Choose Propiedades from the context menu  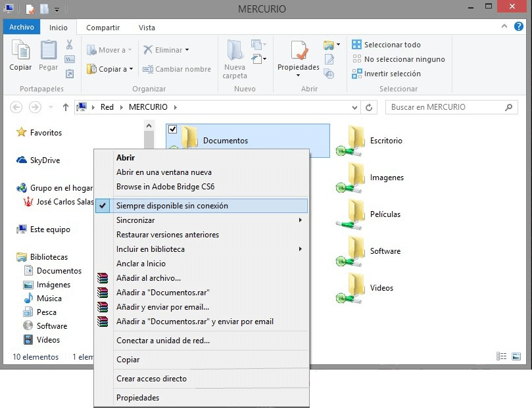(137, 398)
